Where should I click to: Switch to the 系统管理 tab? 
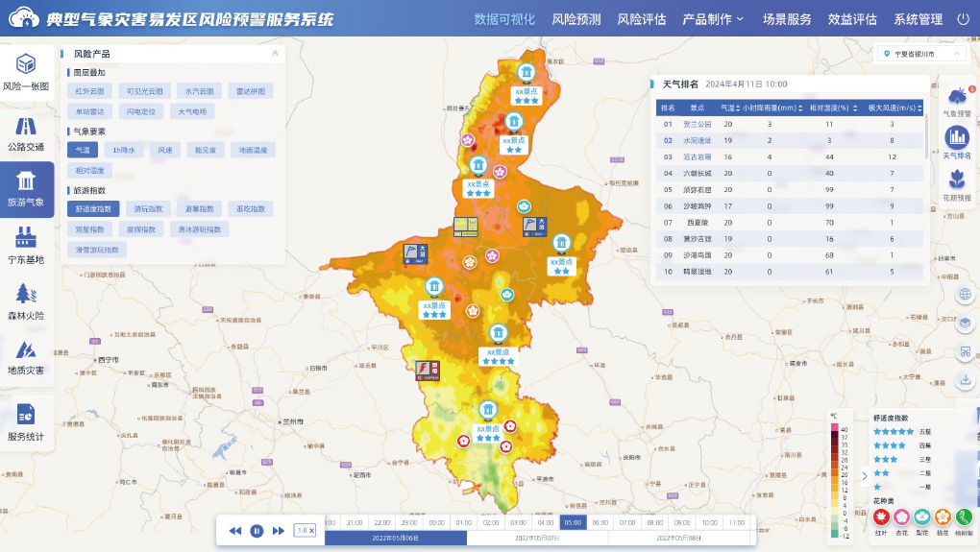(x=918, y=19)
